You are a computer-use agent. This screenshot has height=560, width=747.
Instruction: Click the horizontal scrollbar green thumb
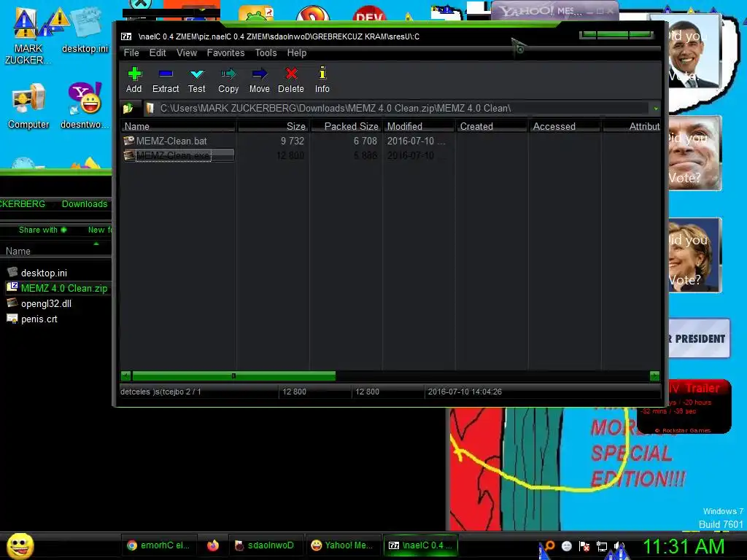click(x=233, y=376)
